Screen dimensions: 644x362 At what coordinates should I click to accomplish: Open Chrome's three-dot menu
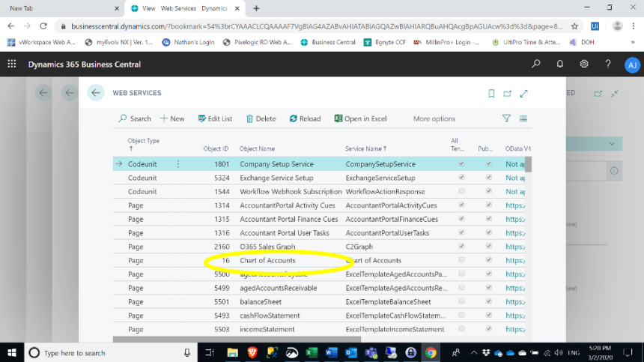tap(634, 26)
